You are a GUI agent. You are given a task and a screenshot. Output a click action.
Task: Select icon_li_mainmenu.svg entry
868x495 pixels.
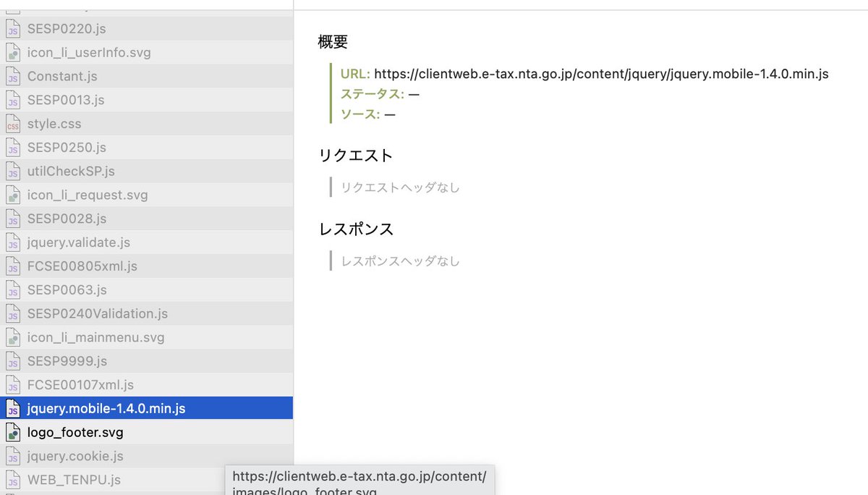coord(146,337)
